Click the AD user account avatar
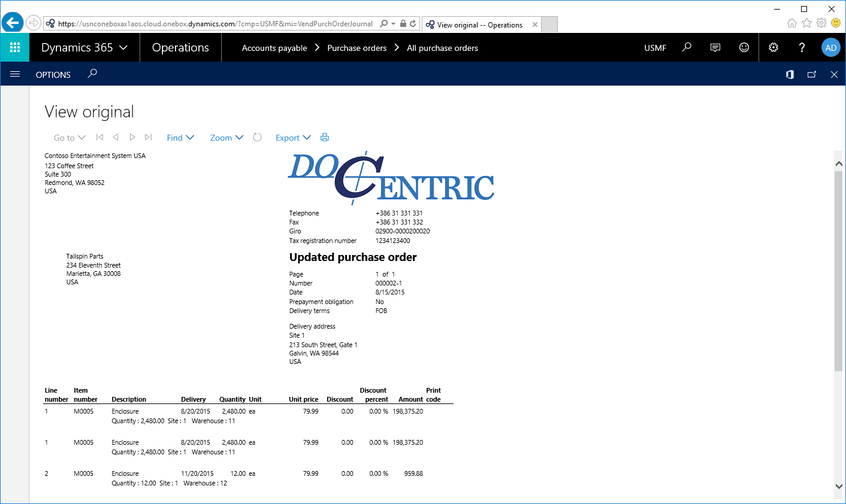 [x=831, y=48]
